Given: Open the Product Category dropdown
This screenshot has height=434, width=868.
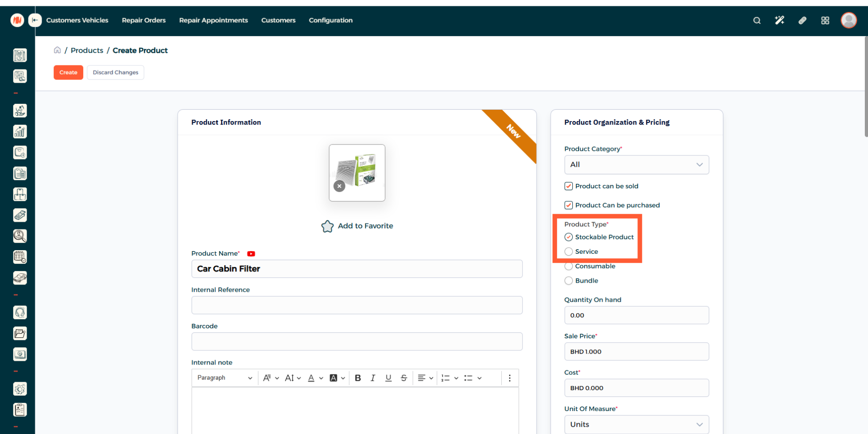Looking at the screenshot, I should (x=636, y=165).
